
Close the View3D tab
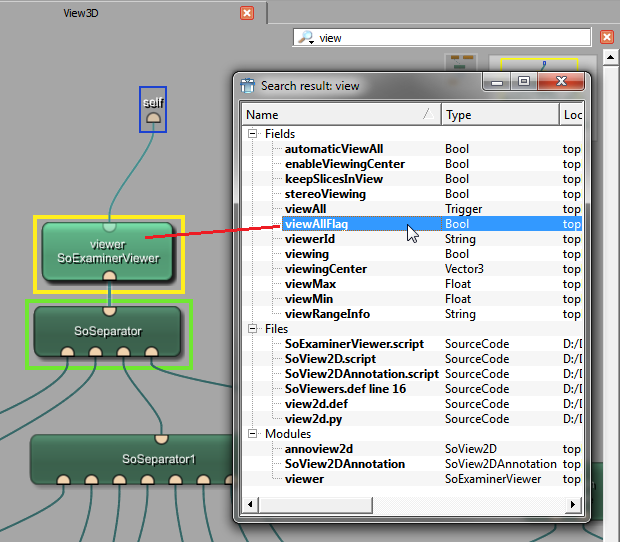pos(247,13)
